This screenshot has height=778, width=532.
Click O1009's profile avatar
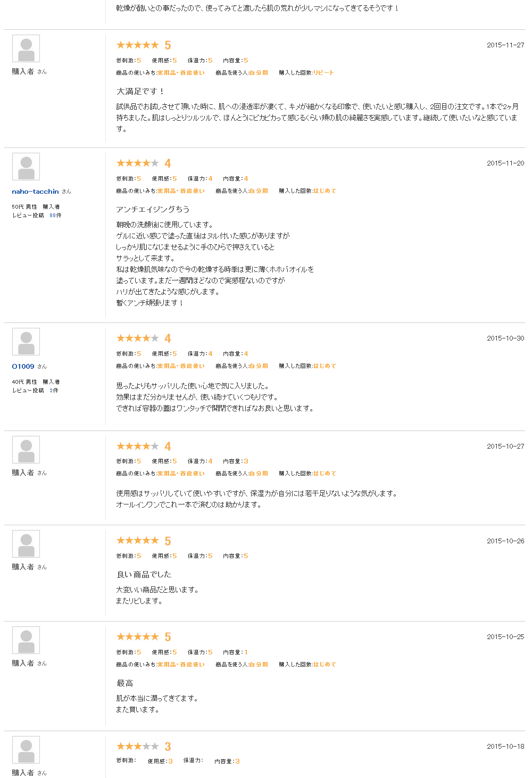coord(26,342)
